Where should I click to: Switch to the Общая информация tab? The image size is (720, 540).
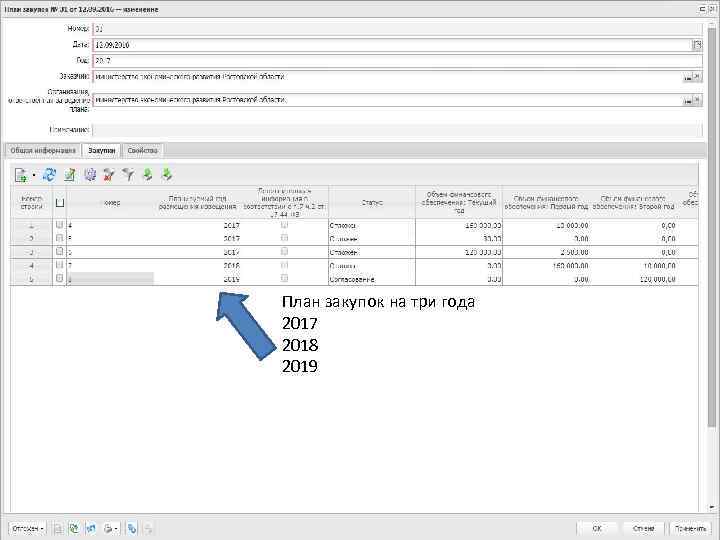[x=43, y=150]
